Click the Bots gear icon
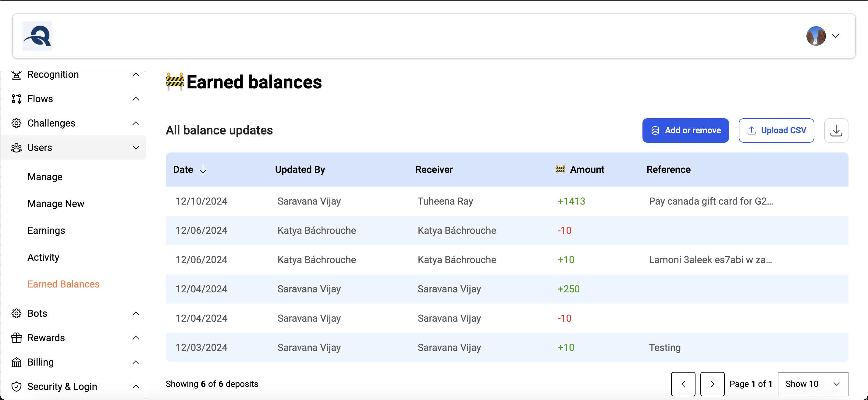 point(16,313)
